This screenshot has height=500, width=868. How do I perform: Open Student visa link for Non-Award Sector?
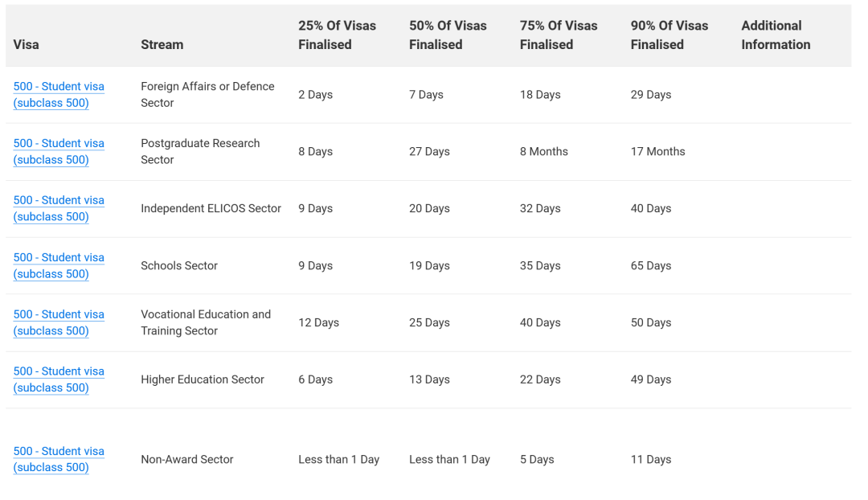pyautogui.click(x=59, y=460)
